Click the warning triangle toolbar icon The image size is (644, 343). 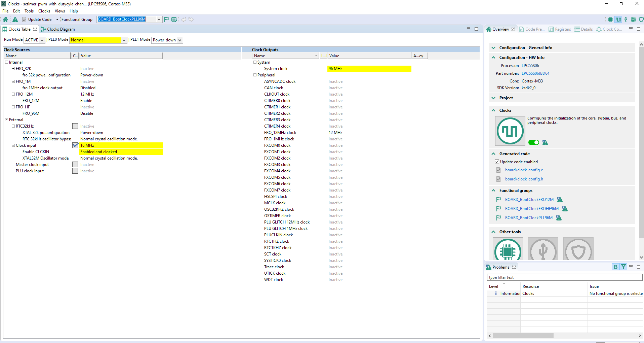[x=15, y=20]
